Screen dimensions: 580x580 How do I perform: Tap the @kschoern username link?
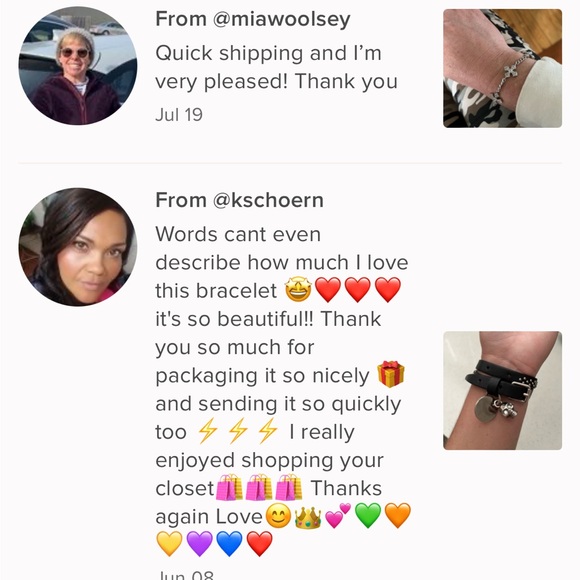(268, 200)
